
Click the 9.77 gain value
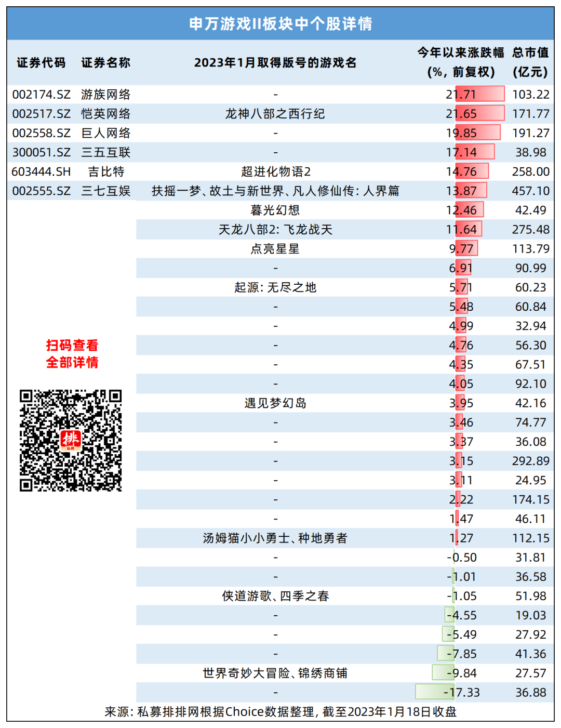(461, 248)
